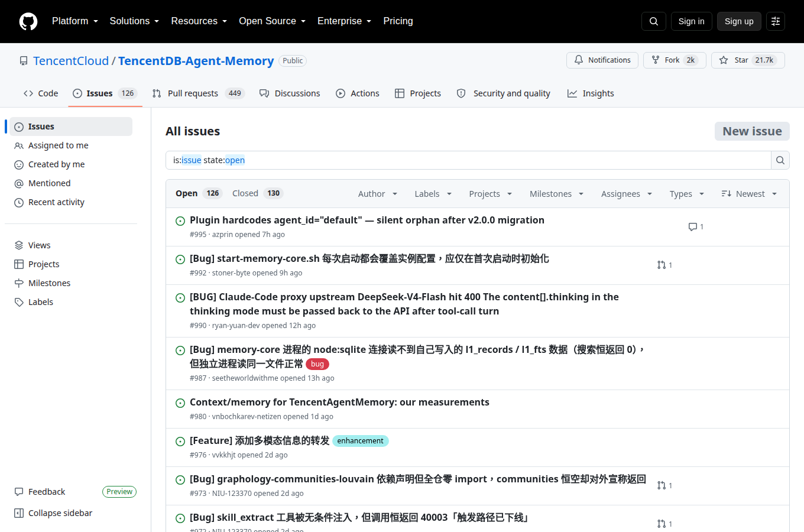This screenshot has height=532, width=804.
Task: Click the enhancement label
Action: (360, 441)
